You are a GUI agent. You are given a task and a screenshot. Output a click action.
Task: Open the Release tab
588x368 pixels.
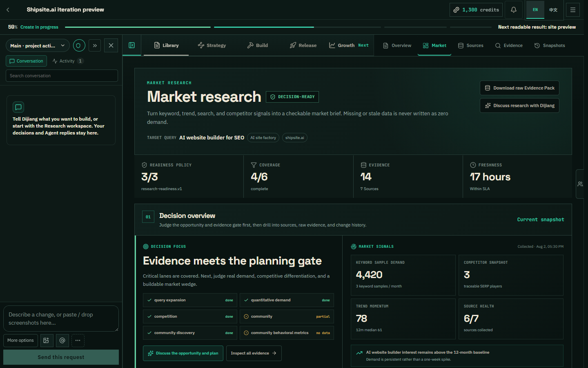(303, 45)
